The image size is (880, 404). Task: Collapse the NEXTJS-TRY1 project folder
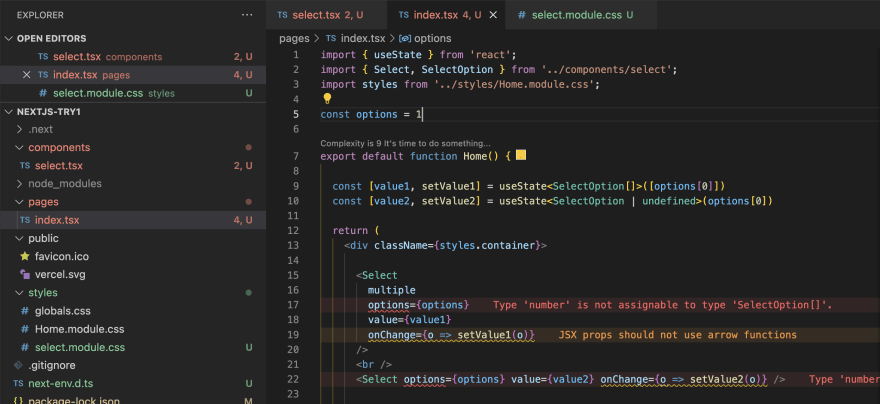(x=8, y=112)
